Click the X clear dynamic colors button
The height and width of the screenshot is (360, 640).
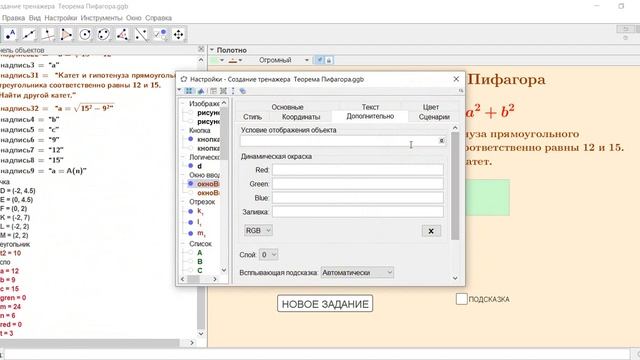click(x=431, y=231)
